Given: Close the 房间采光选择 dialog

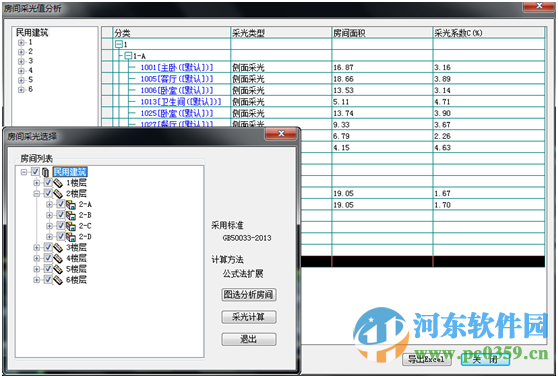Looking at the screenshot, I should [281, 134].
